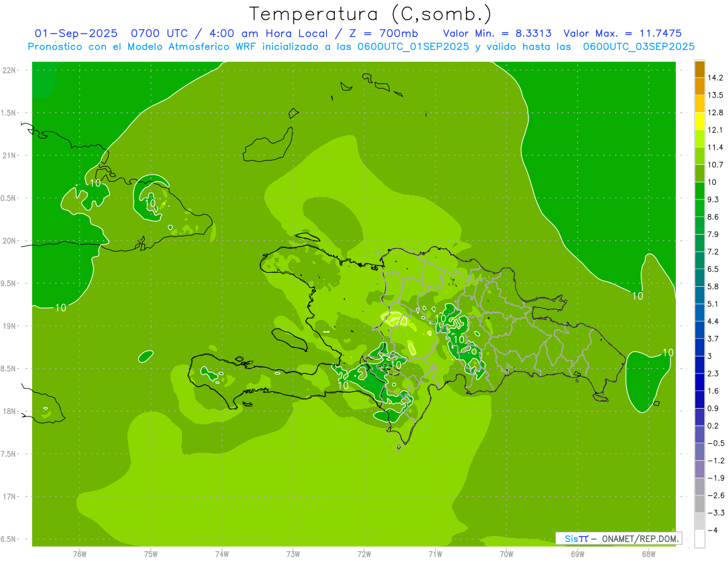This screenshot has height=562, width=728.
Task: Click gray swatch between -3.3 and -2.6
Action: [699, 504]
